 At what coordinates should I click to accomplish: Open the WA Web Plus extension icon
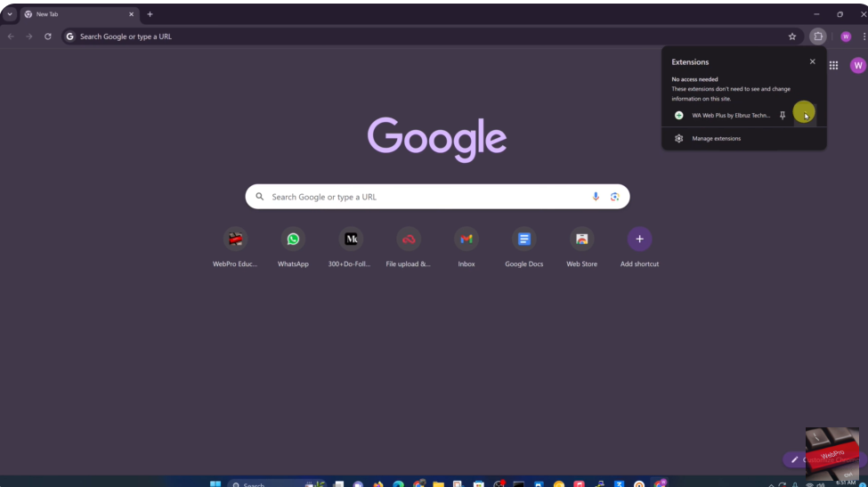[x=678, y=115]
